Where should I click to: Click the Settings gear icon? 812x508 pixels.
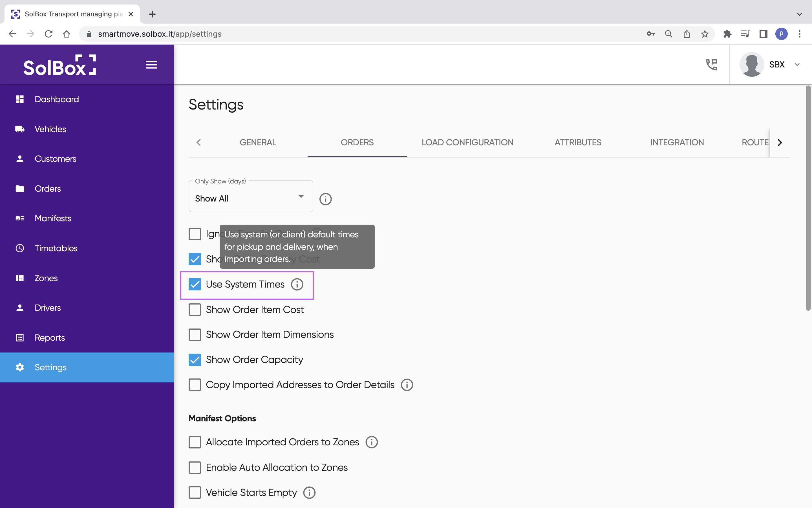[20, 367]
